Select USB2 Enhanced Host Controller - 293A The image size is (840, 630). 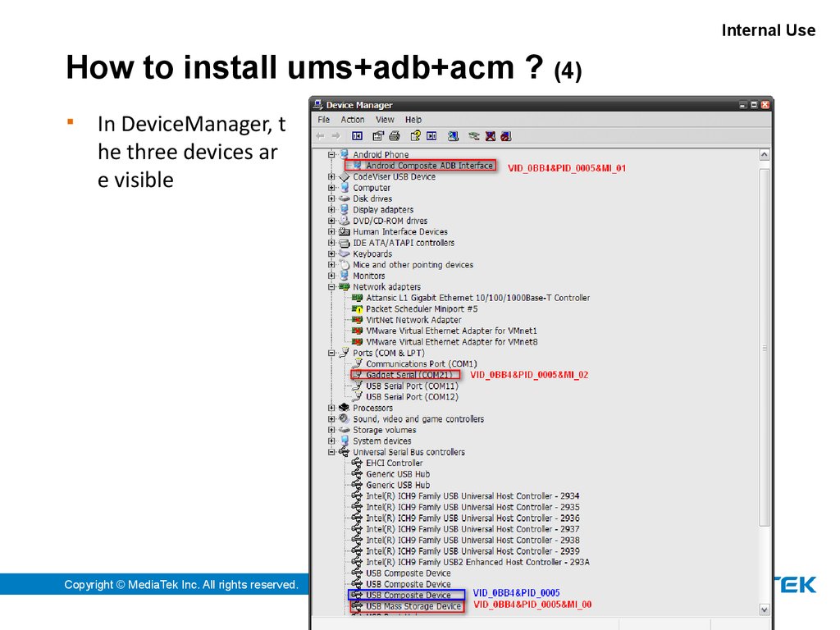pyautogui.click(x=477, y=562)
